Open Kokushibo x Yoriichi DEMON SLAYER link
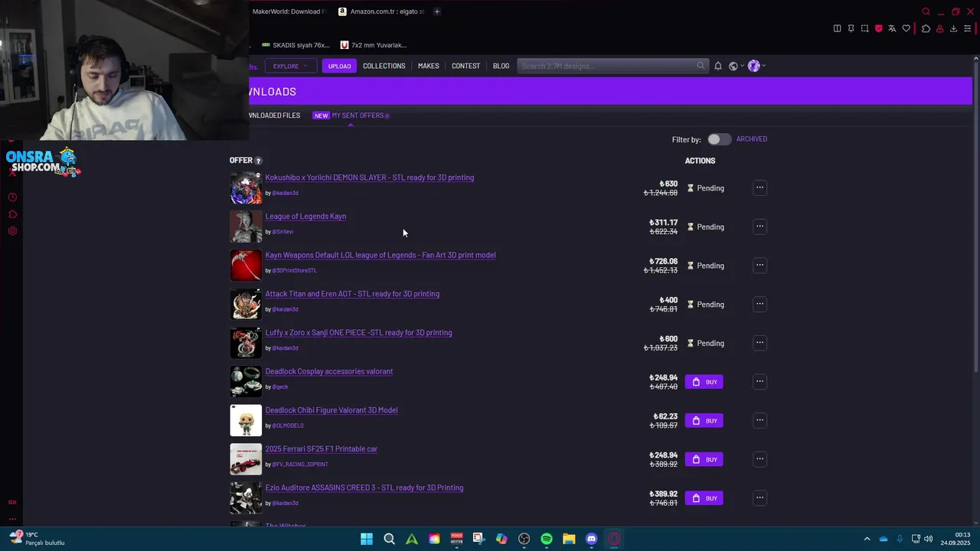The image size is (980, 551). [369, 178]
